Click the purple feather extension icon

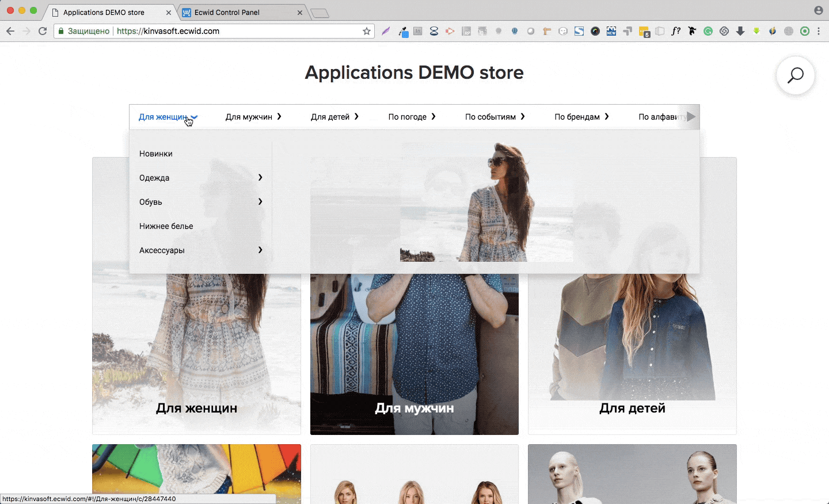(386, 31)
